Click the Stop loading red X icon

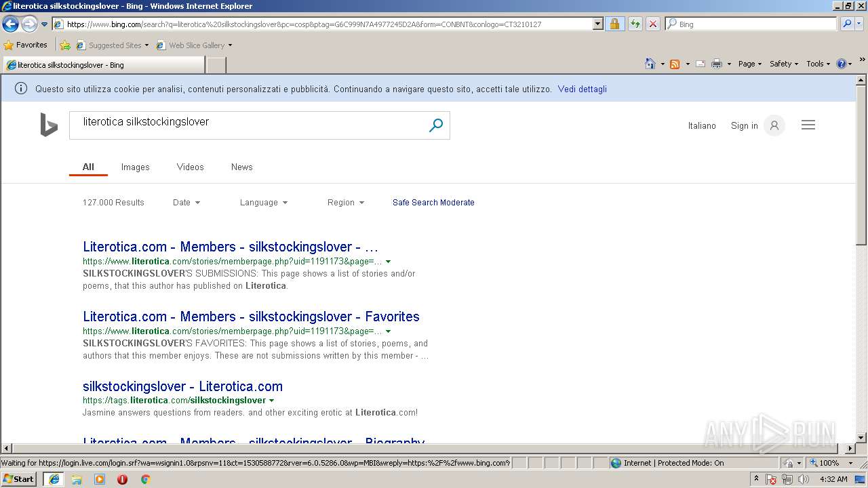[x=652, y=24]
